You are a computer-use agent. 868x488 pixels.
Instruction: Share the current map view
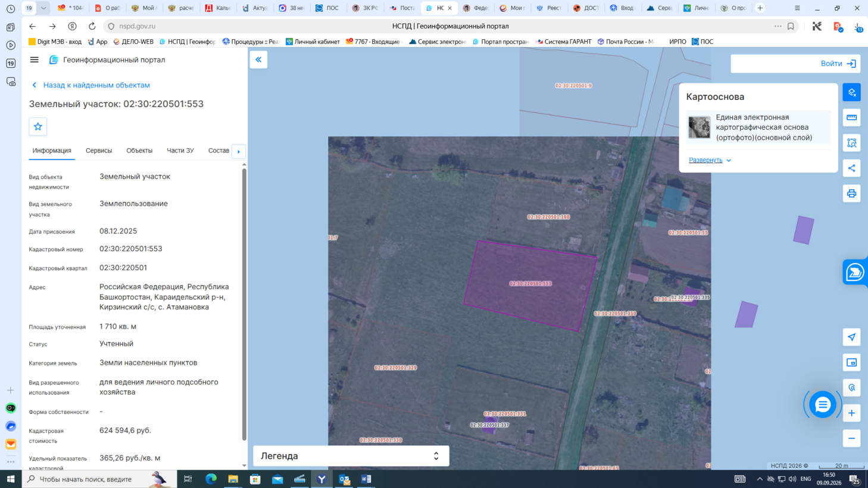pos(852,168)
